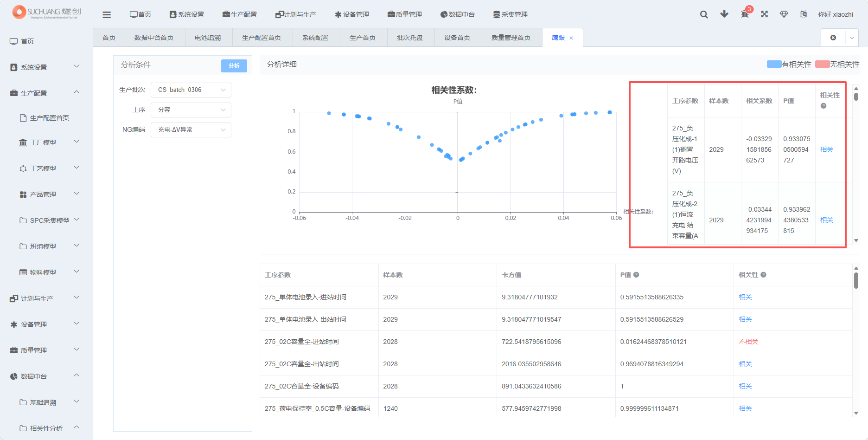Collapse 生产配置 section in the sidebar
868x440 pixels.
[x=46, y=93]
